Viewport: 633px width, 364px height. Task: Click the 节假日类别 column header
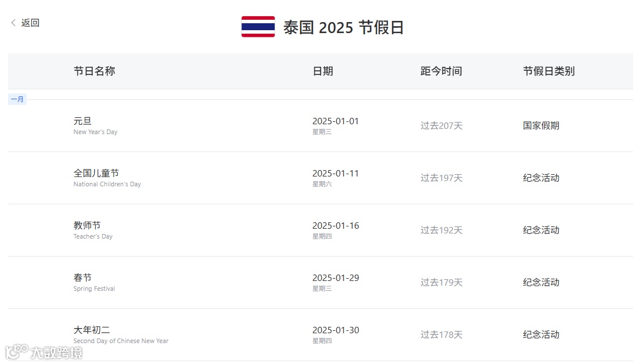point(549,71)
